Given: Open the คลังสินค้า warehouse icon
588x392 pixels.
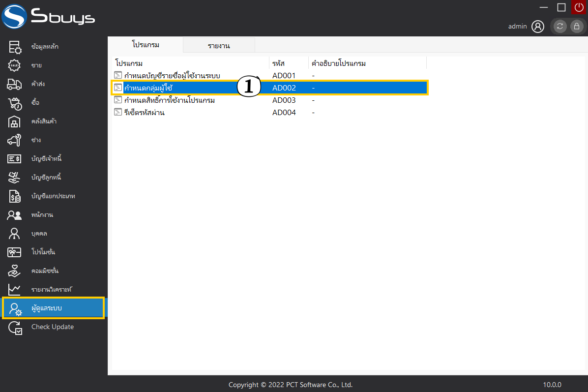Looking at the screenshot, I should (x=15, y=121).
